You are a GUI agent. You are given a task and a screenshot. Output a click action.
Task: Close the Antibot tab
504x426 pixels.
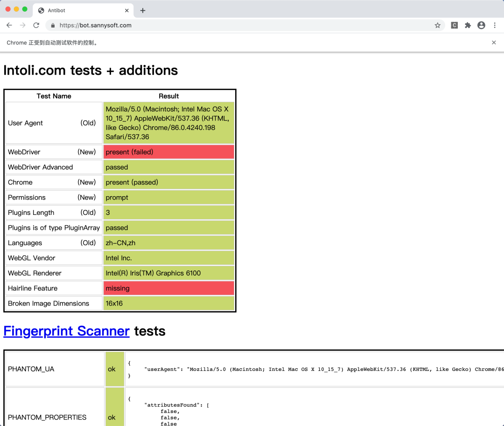coord(126,11)
